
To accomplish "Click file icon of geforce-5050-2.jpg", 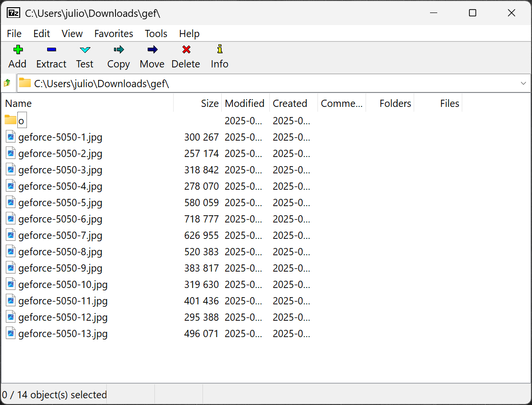I will pos(11,153).
